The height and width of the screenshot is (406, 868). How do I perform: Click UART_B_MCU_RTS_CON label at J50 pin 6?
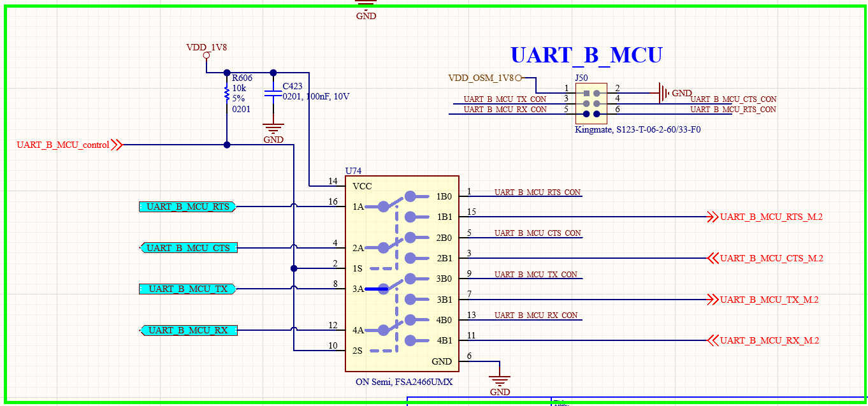pos(734,109)
